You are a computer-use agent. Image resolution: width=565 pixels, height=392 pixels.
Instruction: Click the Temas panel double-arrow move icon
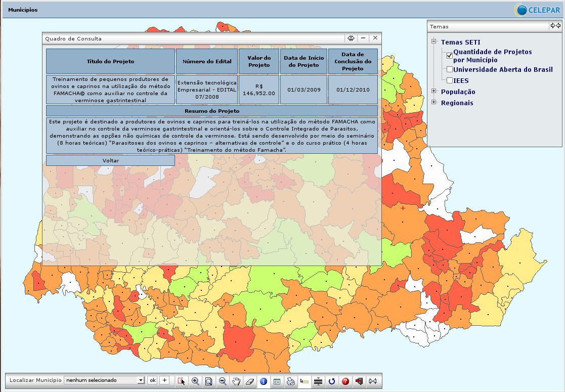pos(555,26)
